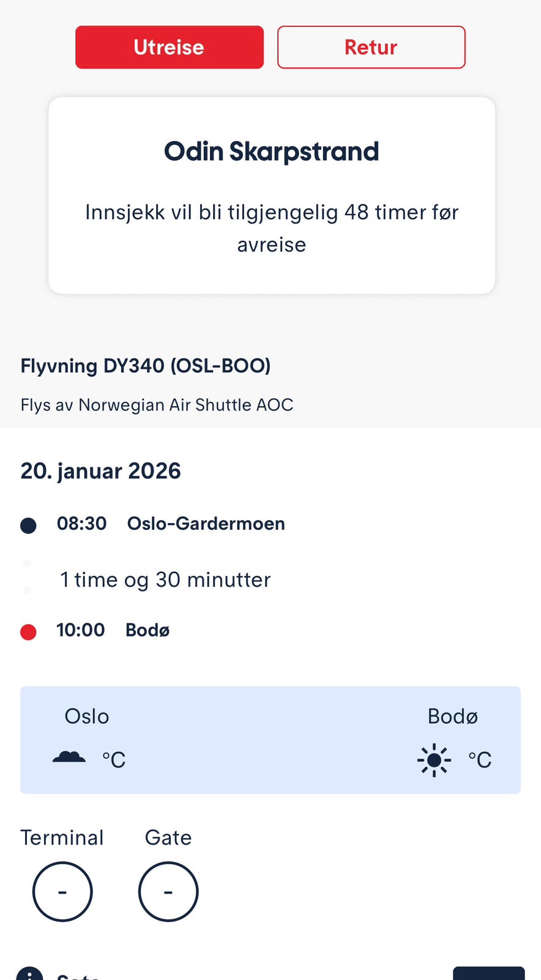Tap the sunny weather icon for Bodø
This screenshot has height=980, width=541.
point(434,760)
